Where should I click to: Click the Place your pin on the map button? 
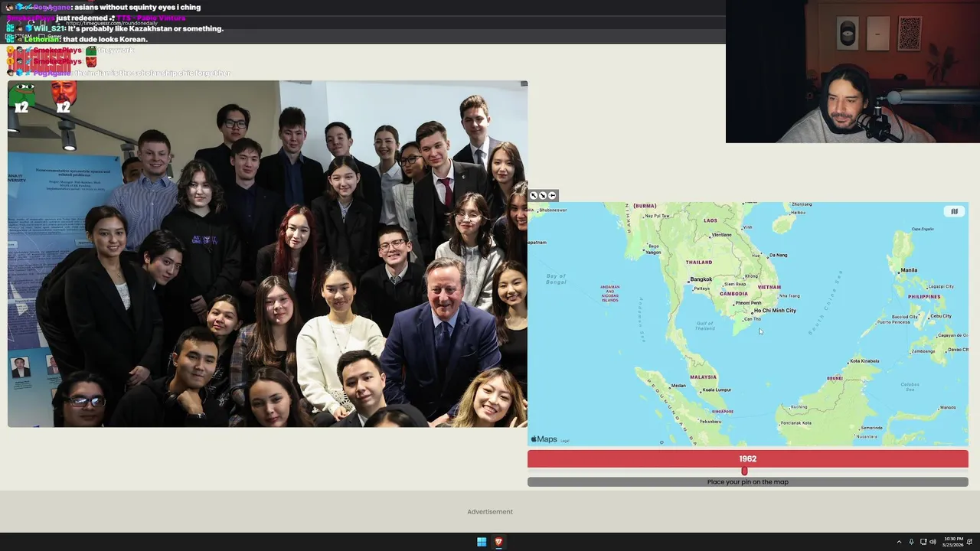747,482
